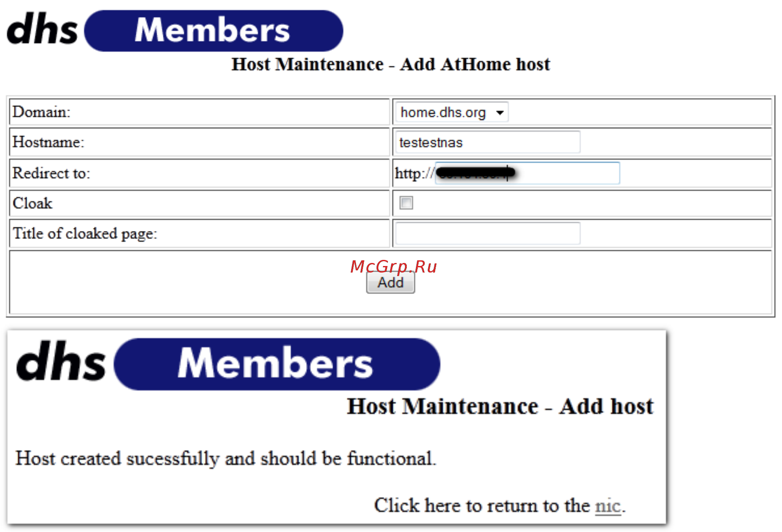782x532 pixels.
Task: Focus the Hostname field containing testestnas
Action: click(488, 142)
